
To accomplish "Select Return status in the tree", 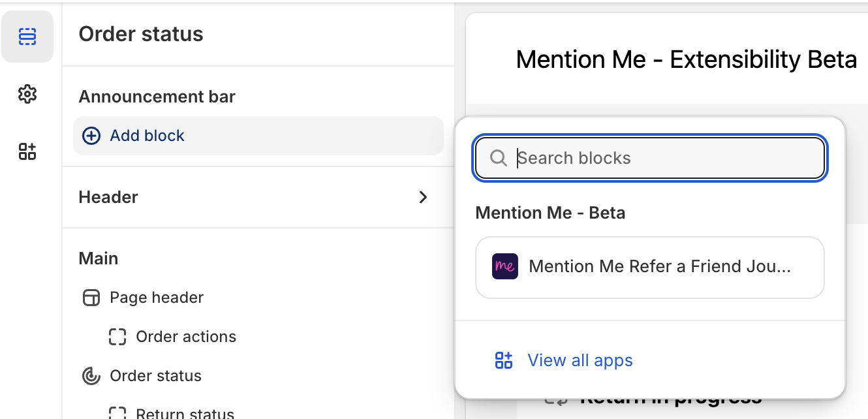I will [x=185, y=412].
